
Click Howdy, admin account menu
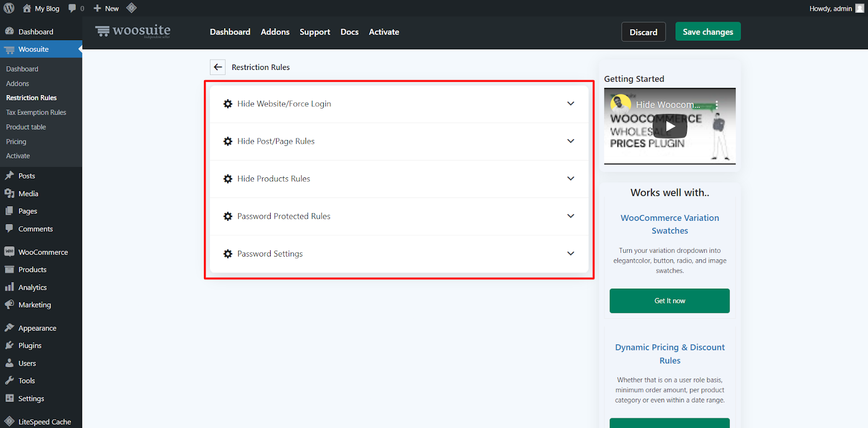(836, 8)
